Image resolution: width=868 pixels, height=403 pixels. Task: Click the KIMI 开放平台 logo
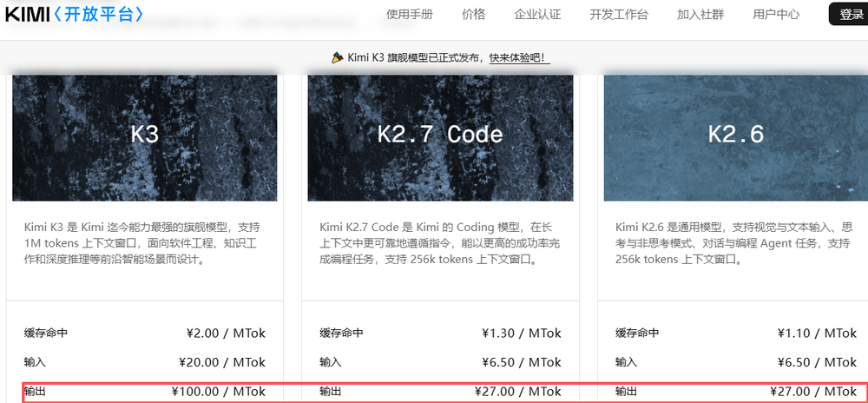pos(75,15)
